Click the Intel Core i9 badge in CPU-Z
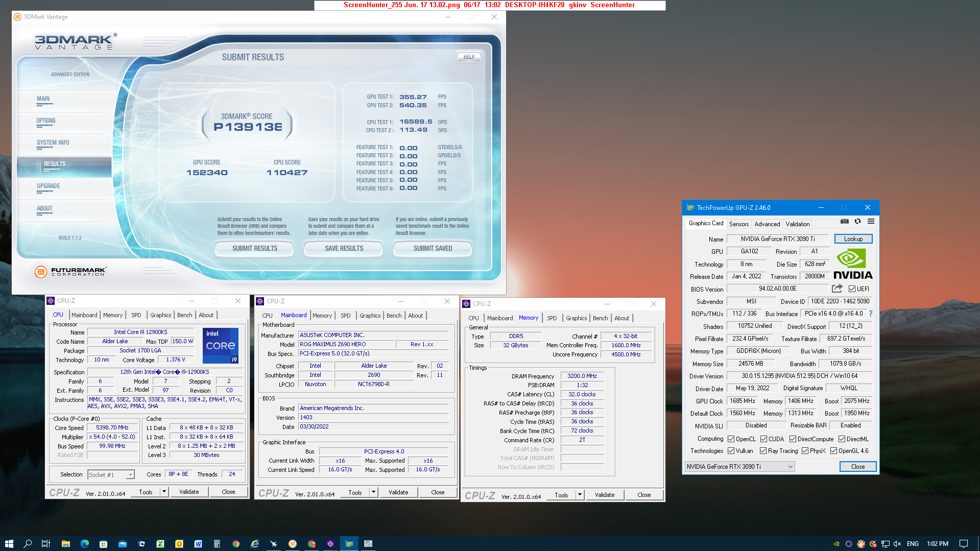Image resolution: width=980 pixels, height=551 pixels. pyautogui.click(x=221, y=345)
